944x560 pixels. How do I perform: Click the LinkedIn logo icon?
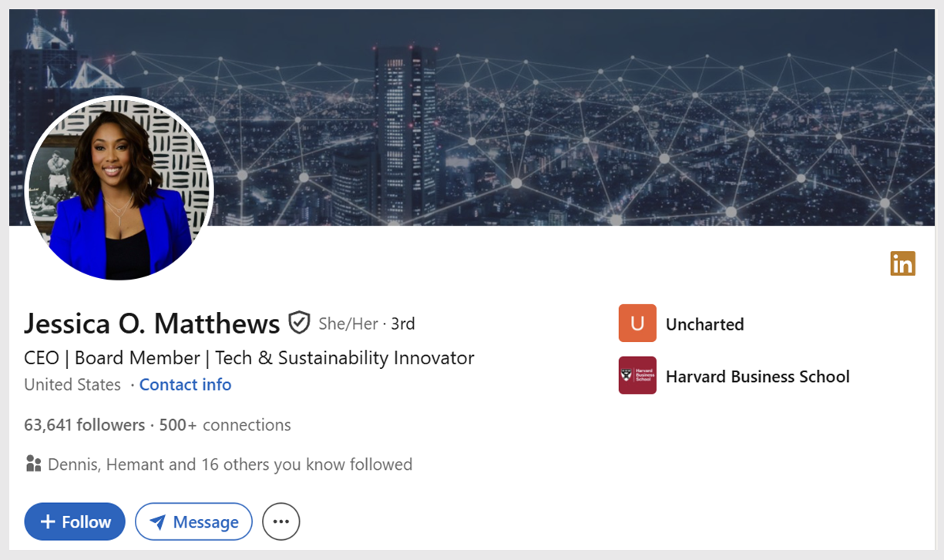point(902,263)
